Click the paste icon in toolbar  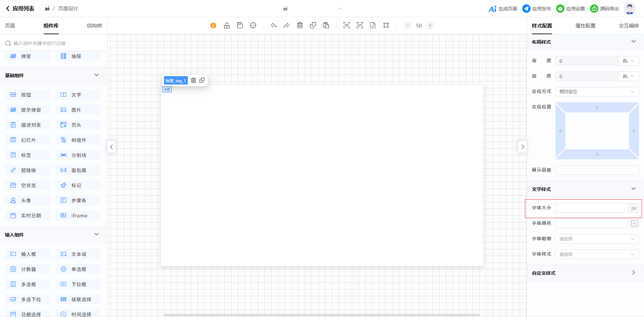pyautogui.click(x=326, y=25)
